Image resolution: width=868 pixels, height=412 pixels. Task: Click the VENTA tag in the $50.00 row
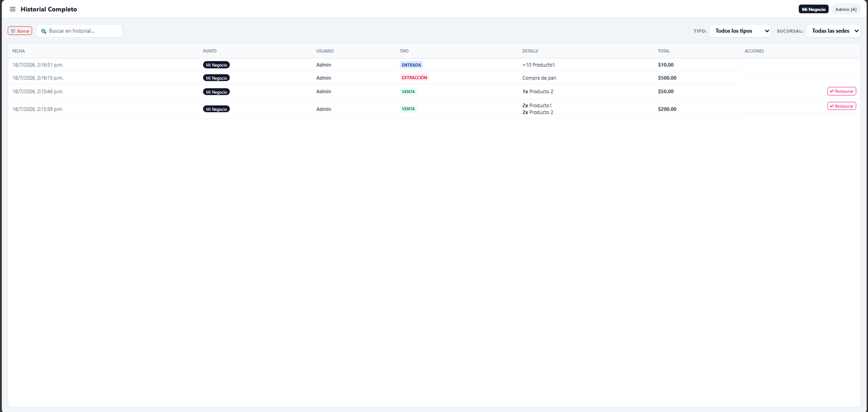tap(409, 92)
